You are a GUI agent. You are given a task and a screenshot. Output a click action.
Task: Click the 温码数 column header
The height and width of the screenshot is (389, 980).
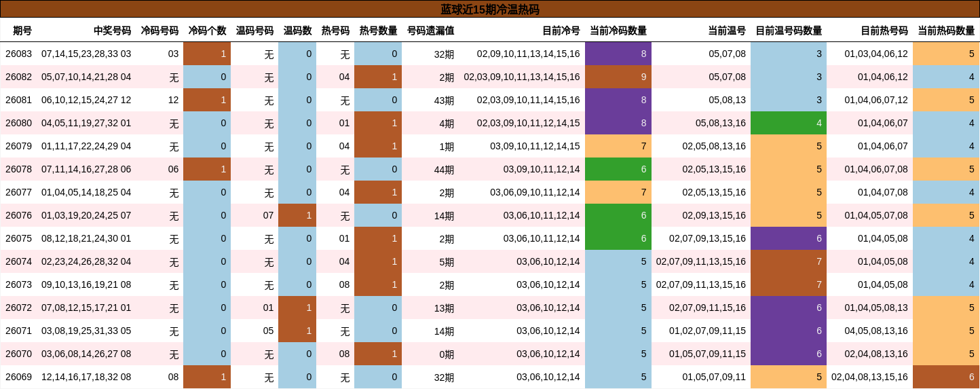(x=297, y=31)
